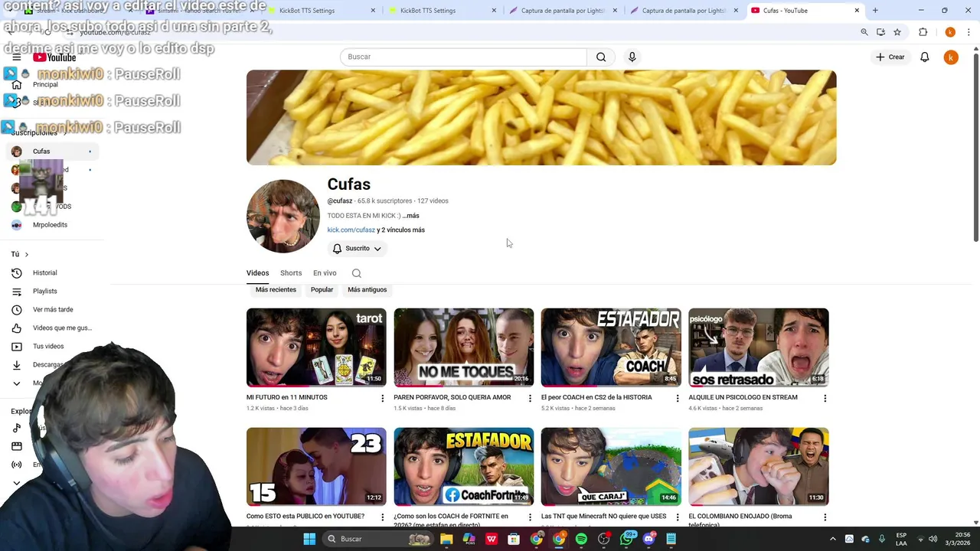
Task: Switch to the Videos channel tab
Action: pos(257,273)
